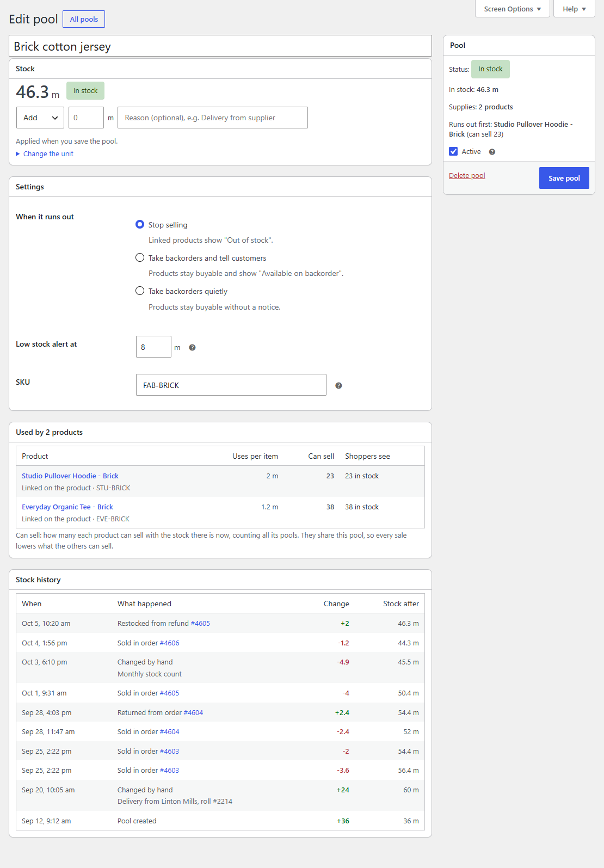Click the All pools button

coord(84,19)
